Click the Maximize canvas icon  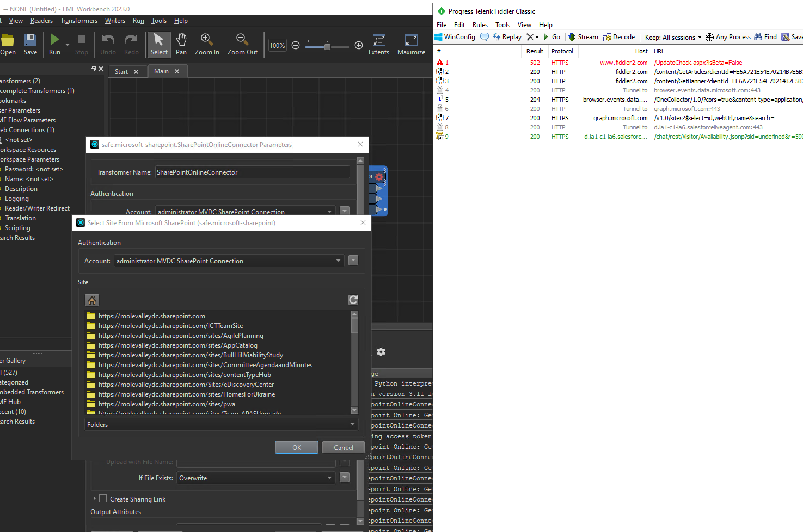point(411,40)
